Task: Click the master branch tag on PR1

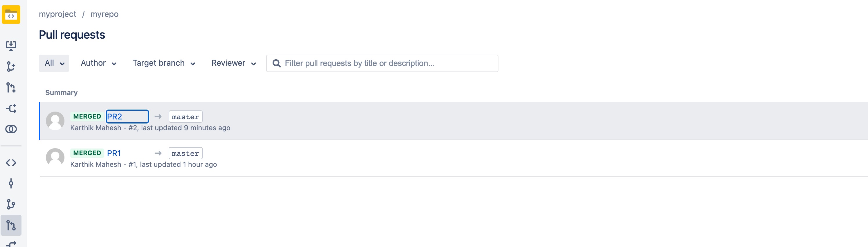Action: 185,153
